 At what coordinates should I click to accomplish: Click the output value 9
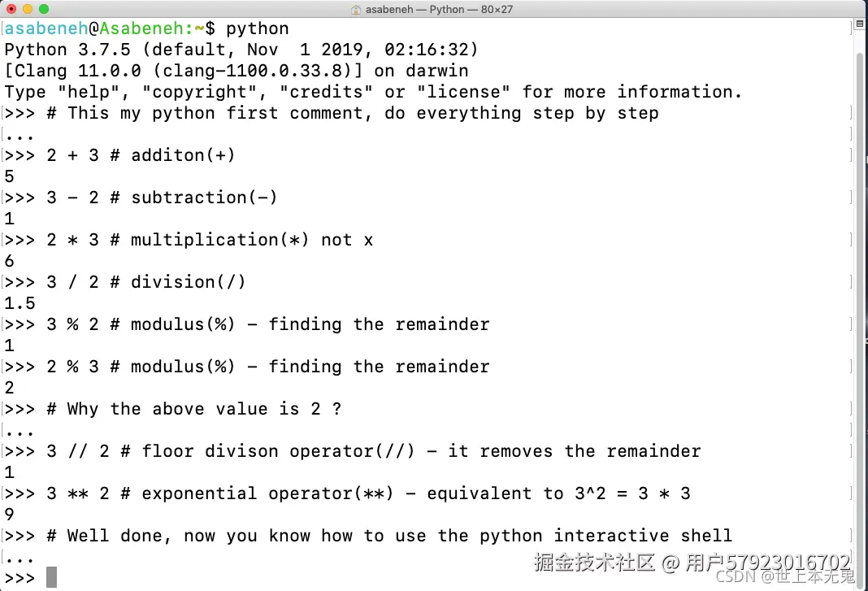click(10, 514)
